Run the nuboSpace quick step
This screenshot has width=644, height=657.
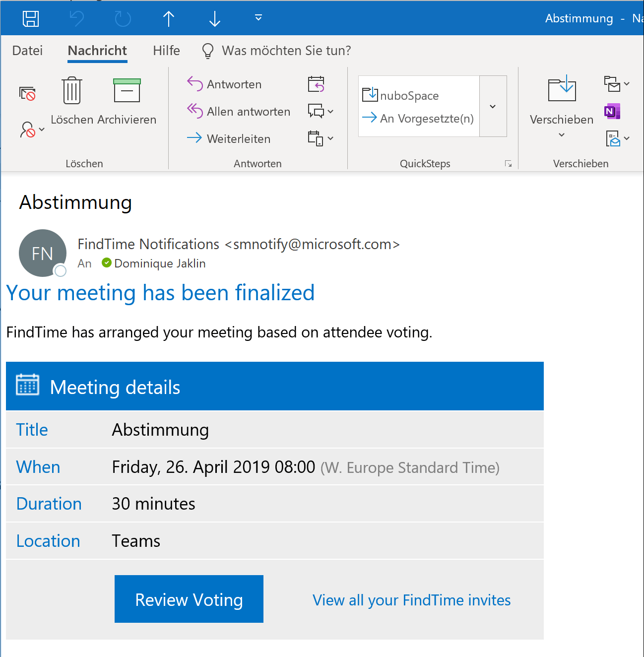(400, 95)
